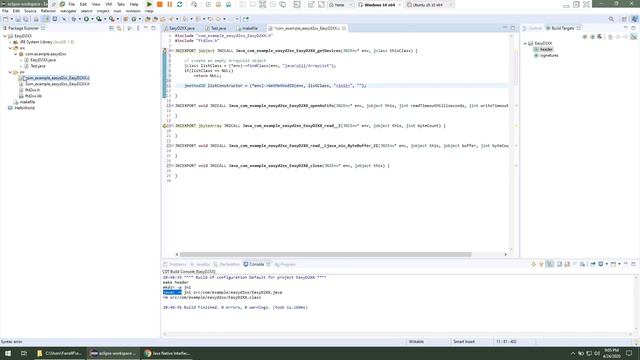Minimize the Package Explorer view
The width and height of the screenshot is (640, 360).
[x=146, y=28]
